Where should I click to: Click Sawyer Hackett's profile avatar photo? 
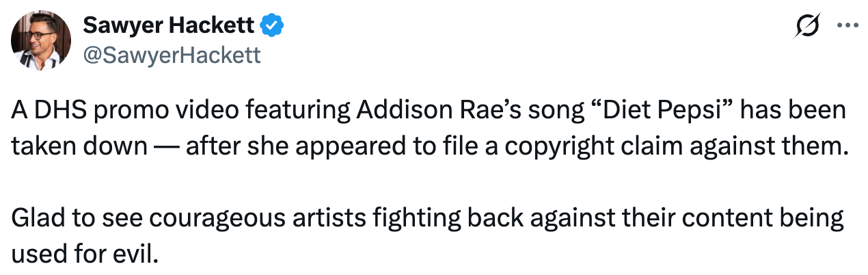40,40
